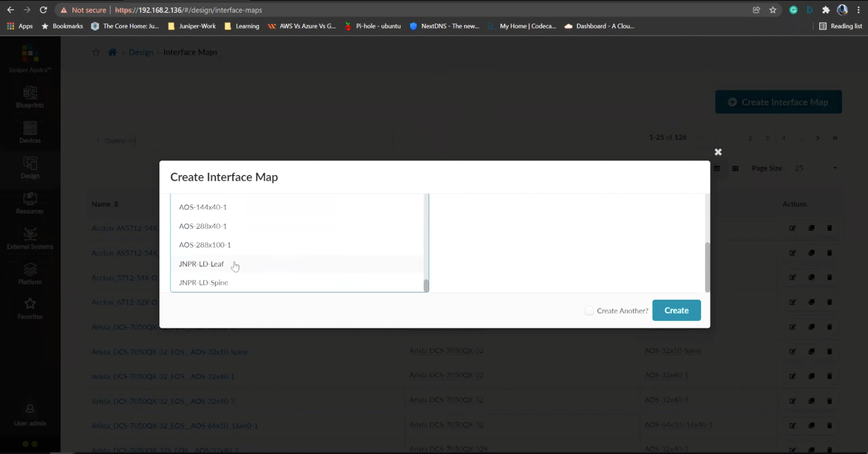Image resolution: width=868 pixels, height=454 pixels.
Task: Open Devices in the left sidebar
Action: pyautogui.click(x=30, y=133)
